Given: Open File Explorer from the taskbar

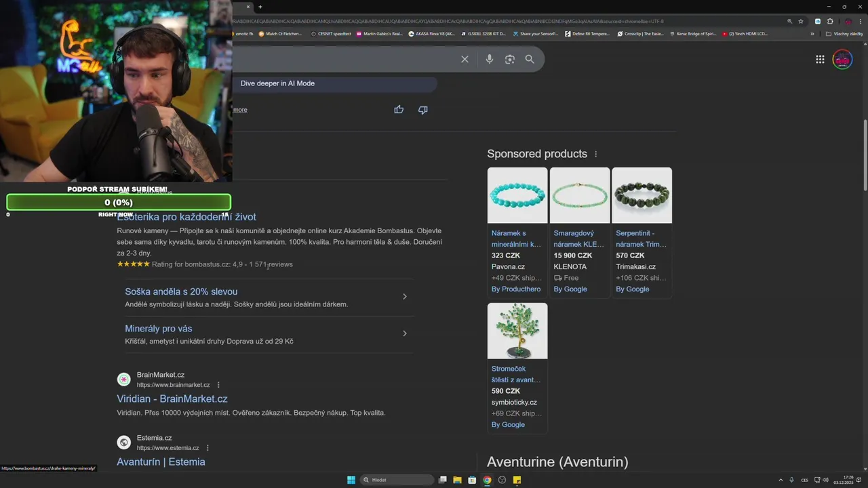Looking at the screenshot, I should pyautogui.click(x=457, y=480).
